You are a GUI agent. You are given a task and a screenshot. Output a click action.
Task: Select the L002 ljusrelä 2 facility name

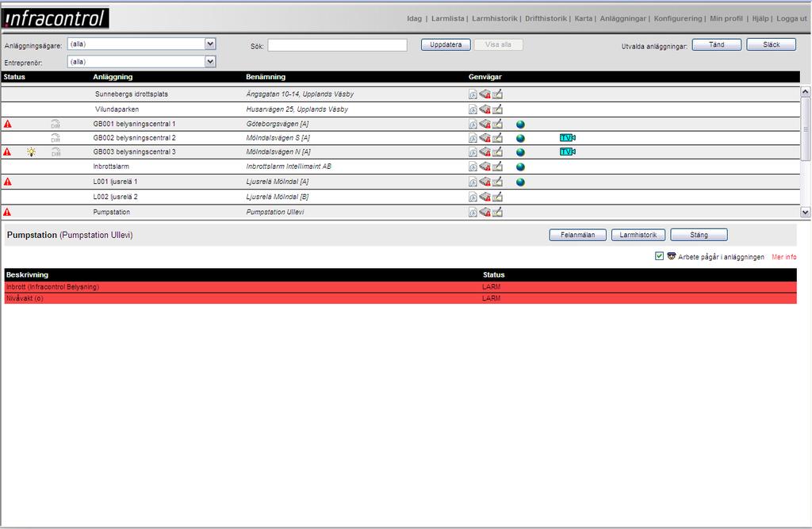pos(116,197)
